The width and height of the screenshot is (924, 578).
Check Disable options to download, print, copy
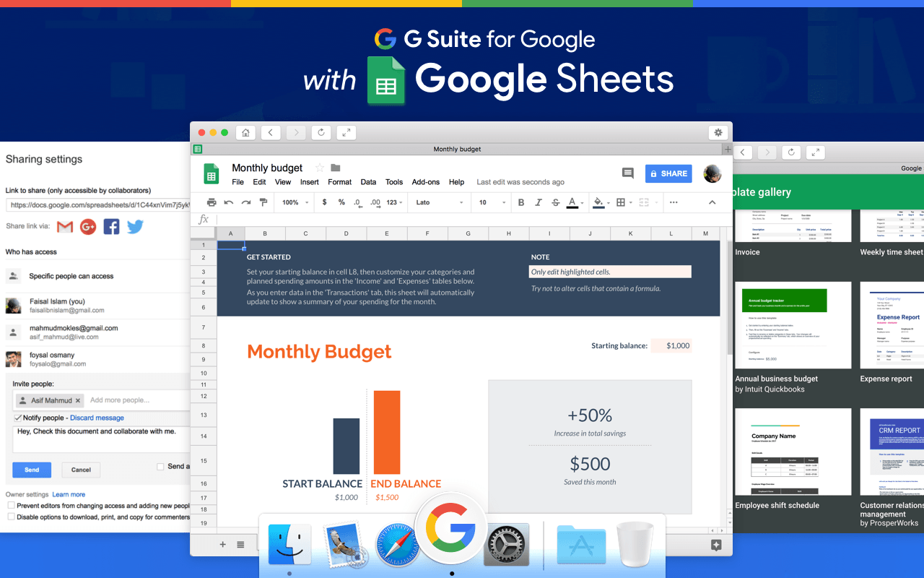(12, 517)
